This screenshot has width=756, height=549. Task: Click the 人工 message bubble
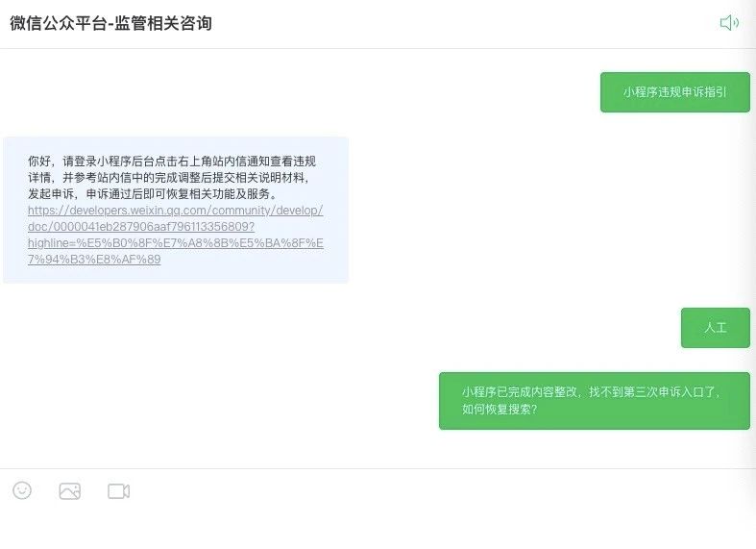(716, 328)
